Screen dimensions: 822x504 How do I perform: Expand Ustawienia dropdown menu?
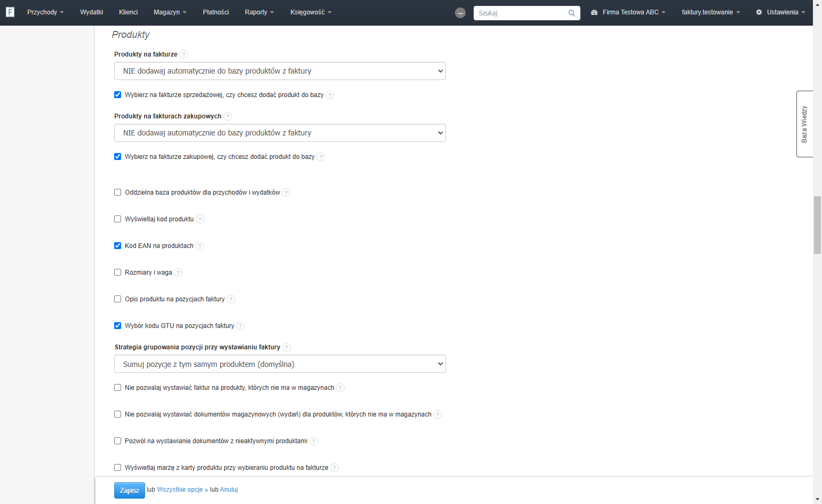click(780, 12)
